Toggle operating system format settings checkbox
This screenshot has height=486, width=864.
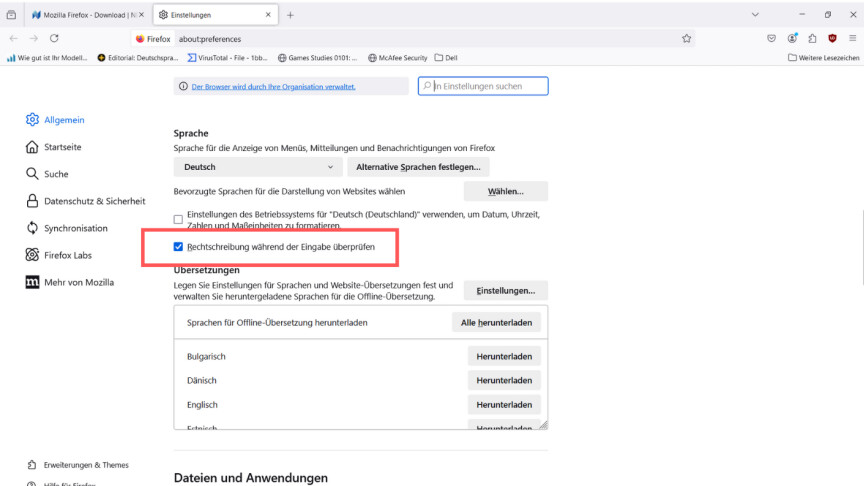[178, 219]
